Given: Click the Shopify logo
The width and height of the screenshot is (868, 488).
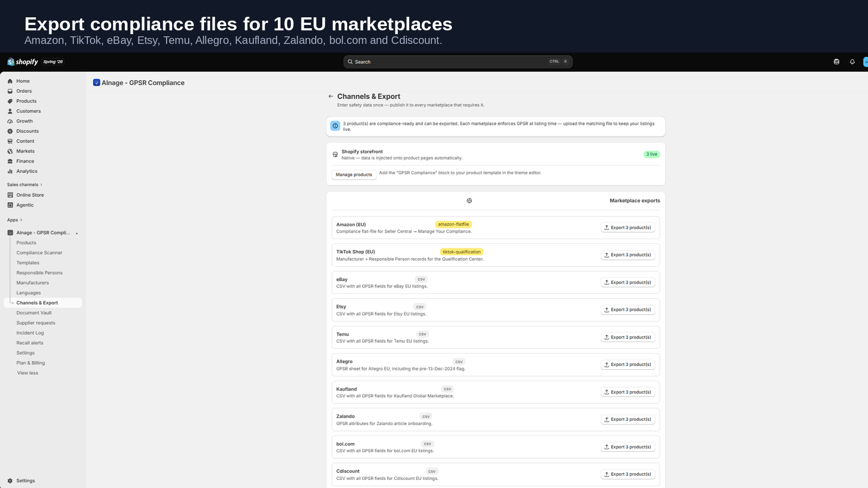Looking at the screenshot, I should [23, 62].
